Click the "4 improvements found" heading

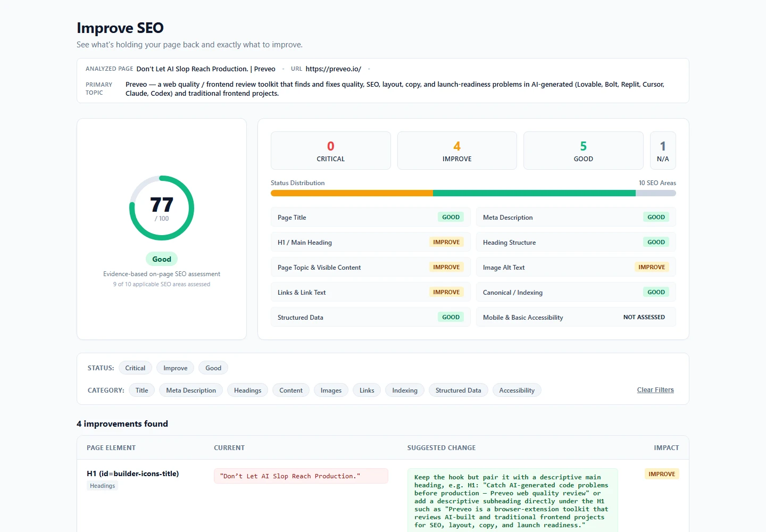(x=122, y=423)
